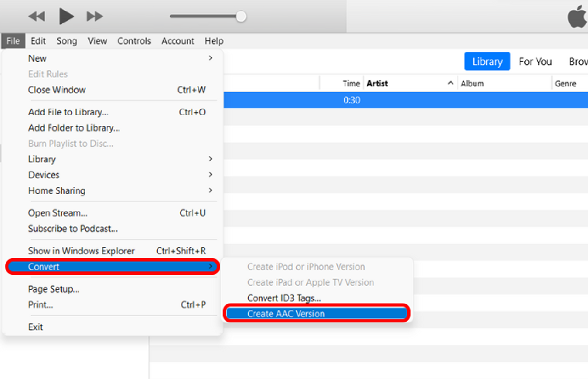Open the Edit menu
The width and height of the screenshot is (588, 379).
click(38, 41)
